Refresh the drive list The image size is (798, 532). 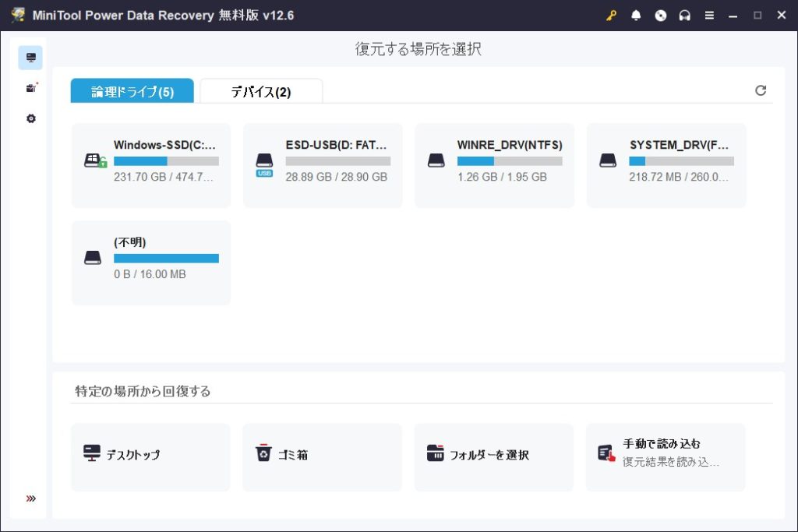point(761,90)
